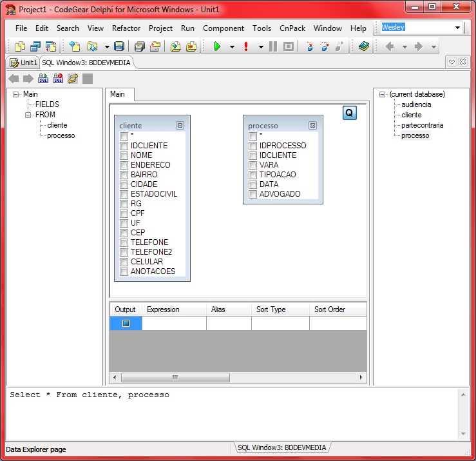This screenshot has height=461, width=476.
Task: Close the processo table box
Action: coord(312,126)
